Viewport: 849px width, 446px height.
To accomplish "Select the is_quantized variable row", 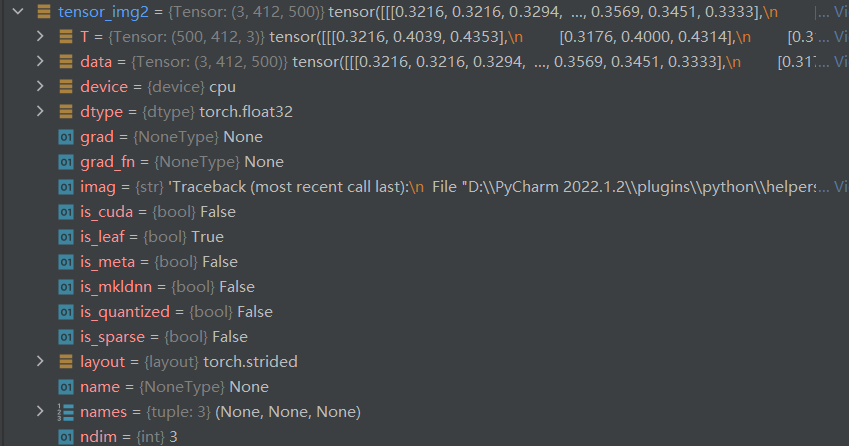I will [x=424, y=312].
